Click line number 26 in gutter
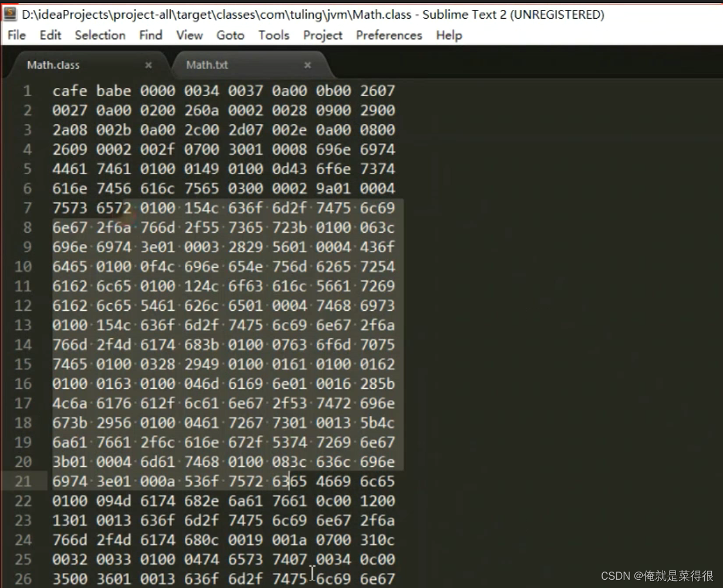 [x=23, y=579]
